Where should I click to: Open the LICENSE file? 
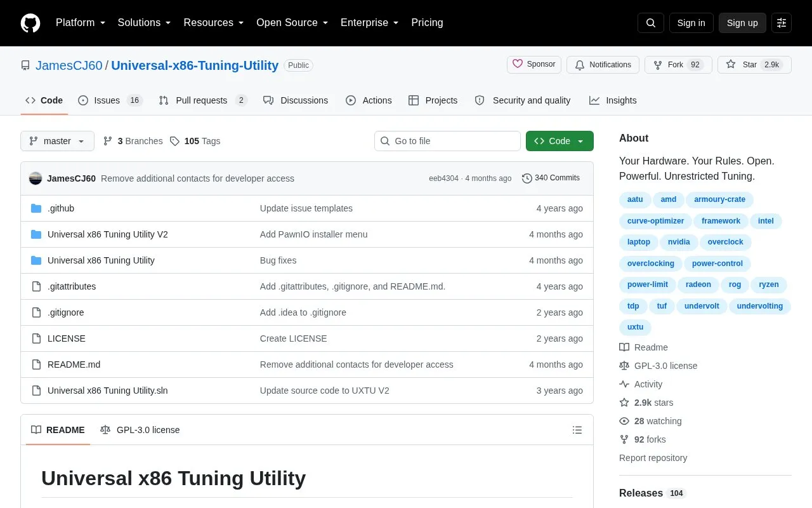(67, 338)
